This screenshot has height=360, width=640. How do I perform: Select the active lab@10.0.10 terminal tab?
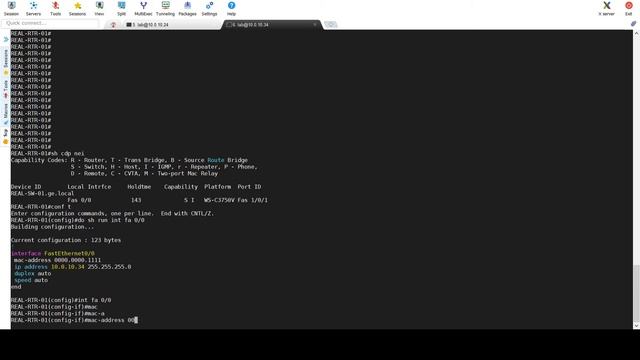pos(271,25)
